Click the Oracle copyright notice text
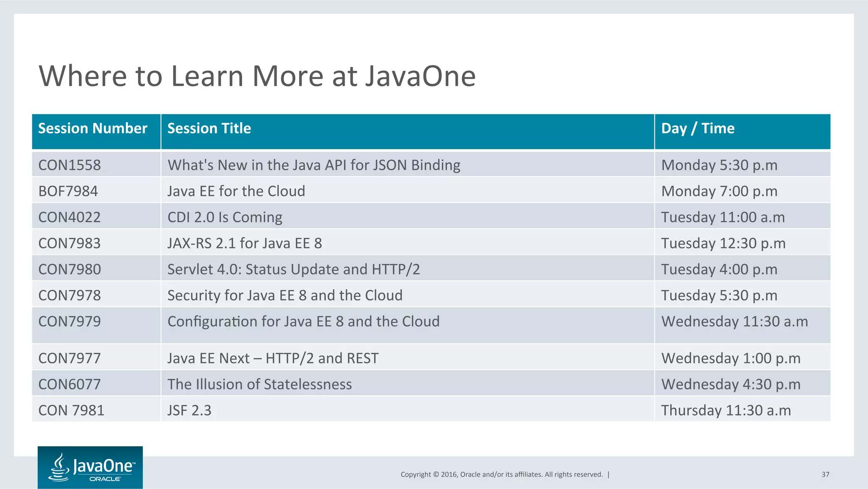The image size is (868, 489). pyautogui.click(x=501, y=475)
